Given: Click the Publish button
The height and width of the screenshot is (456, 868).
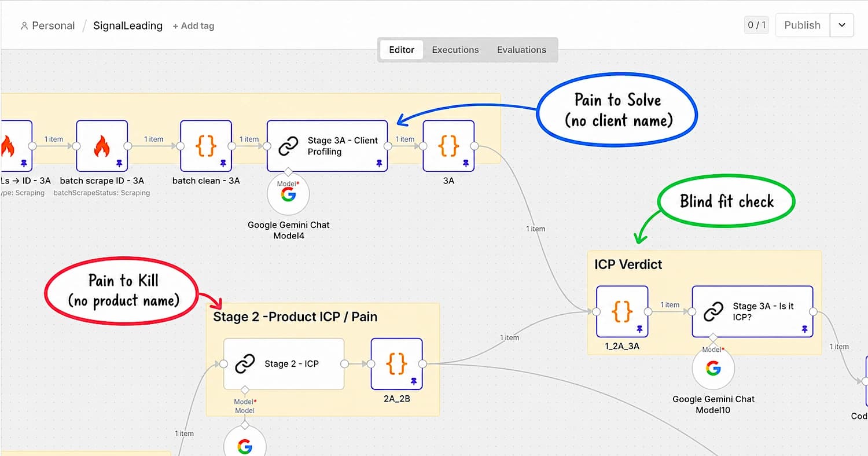Looking at the screenshot, I should tap(802, 25).
